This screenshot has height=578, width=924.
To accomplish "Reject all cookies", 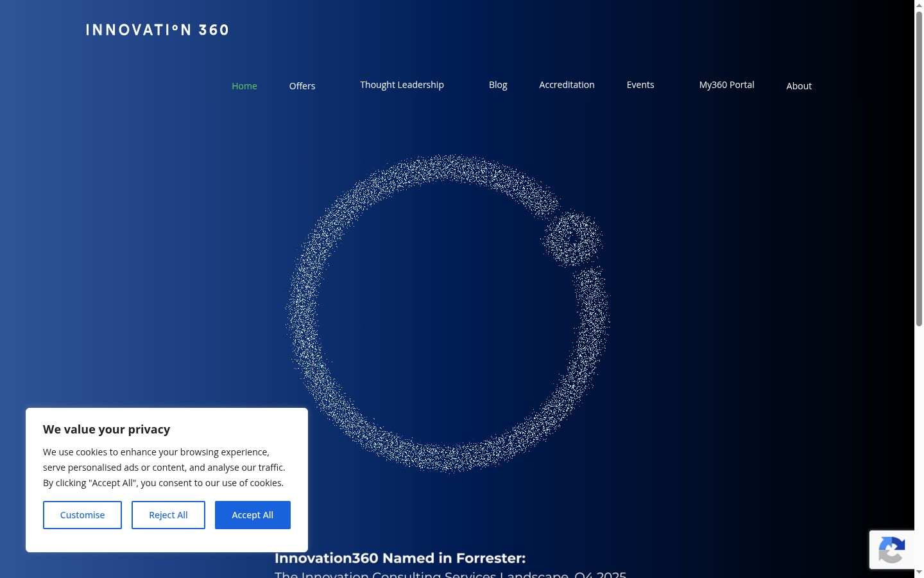I will point(168,515).
